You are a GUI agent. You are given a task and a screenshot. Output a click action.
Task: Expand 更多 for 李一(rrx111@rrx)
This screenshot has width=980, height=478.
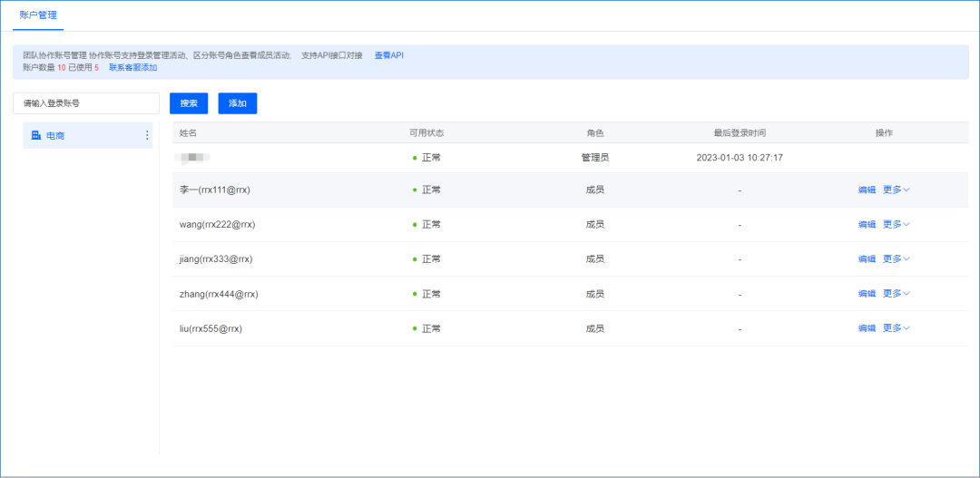(x=897, y=190)
